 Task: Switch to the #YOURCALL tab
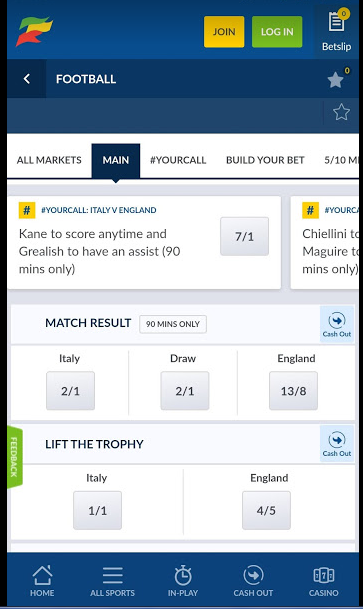click(178, 160)
